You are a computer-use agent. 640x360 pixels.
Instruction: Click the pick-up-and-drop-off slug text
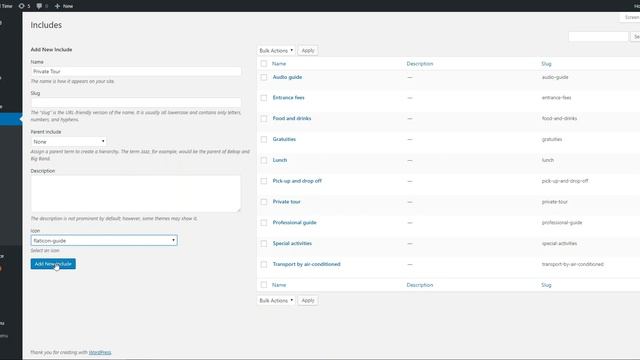click(565, 181)
